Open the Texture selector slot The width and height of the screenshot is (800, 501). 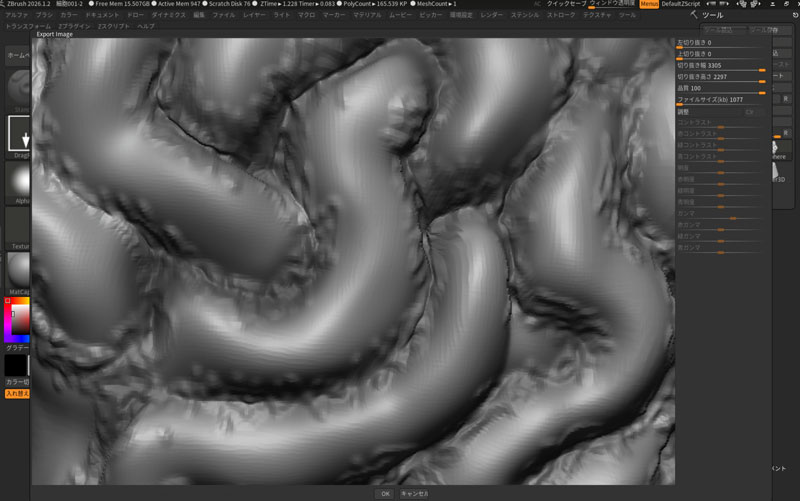point(19,229)
